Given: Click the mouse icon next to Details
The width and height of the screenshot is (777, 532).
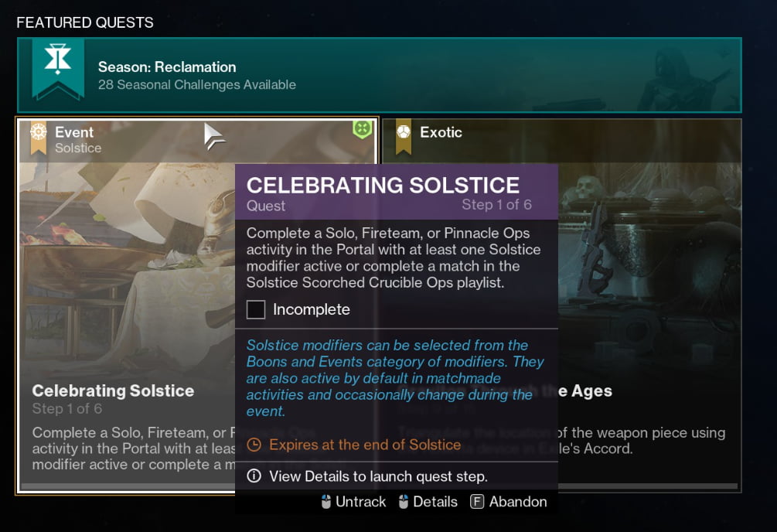Looking at the screenshot, I should 403,502.
